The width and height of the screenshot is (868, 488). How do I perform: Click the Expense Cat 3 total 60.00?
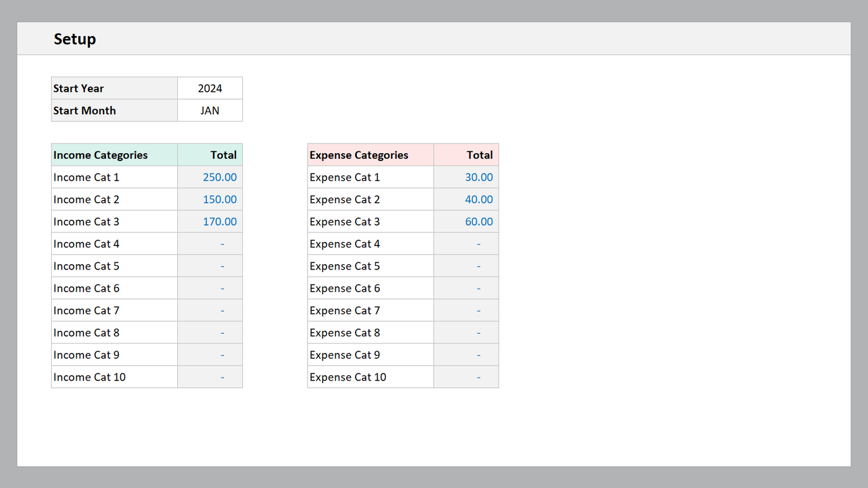point(466,221)
